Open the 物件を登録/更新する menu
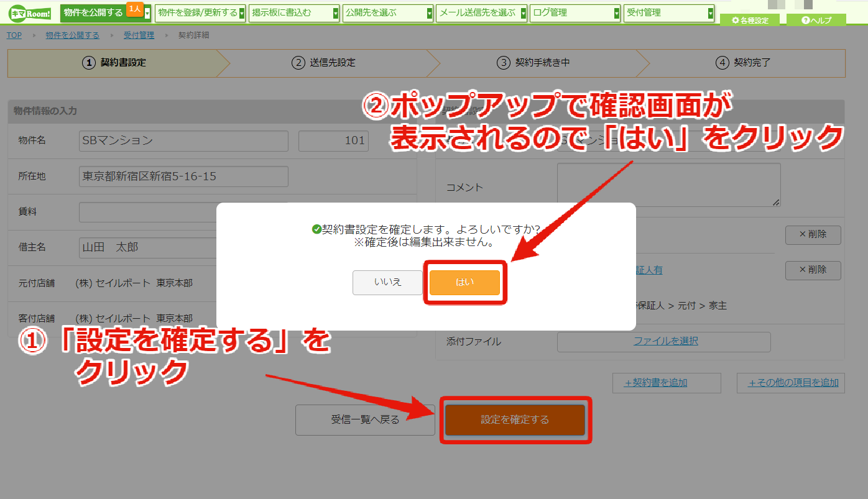The width and height of the screenshot is (868, 499). pyautogui.click(x=200, y=12)
